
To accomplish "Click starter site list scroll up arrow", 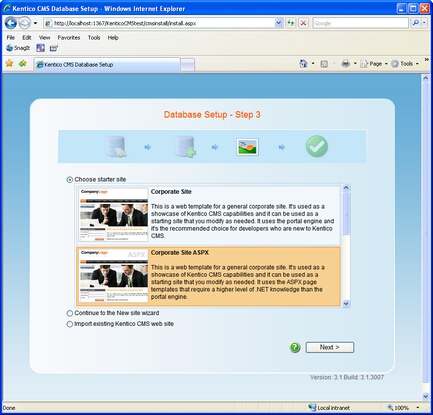I will tap(346, 188).
